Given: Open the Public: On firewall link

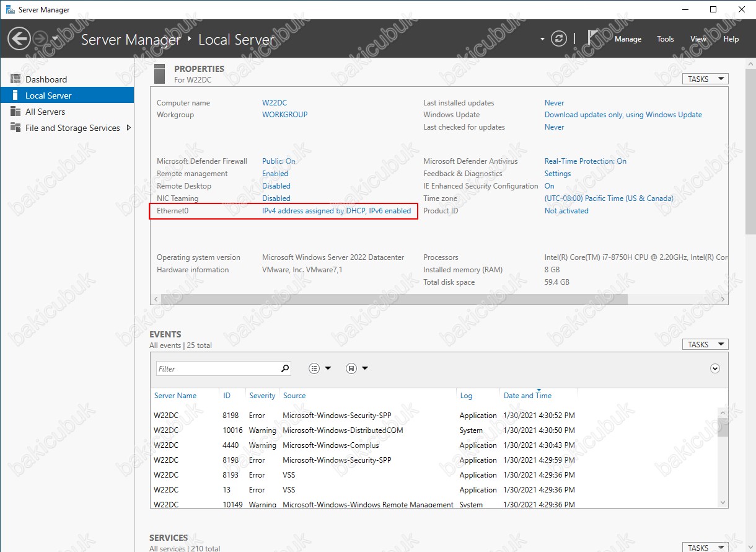Looking at the screenshot, I should [279, 161].
